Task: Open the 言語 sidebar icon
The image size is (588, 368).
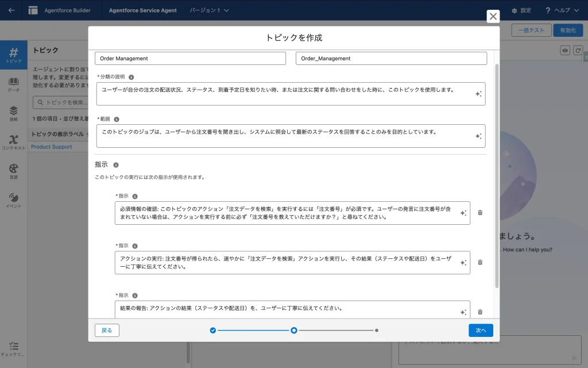Action: [13, 171]
